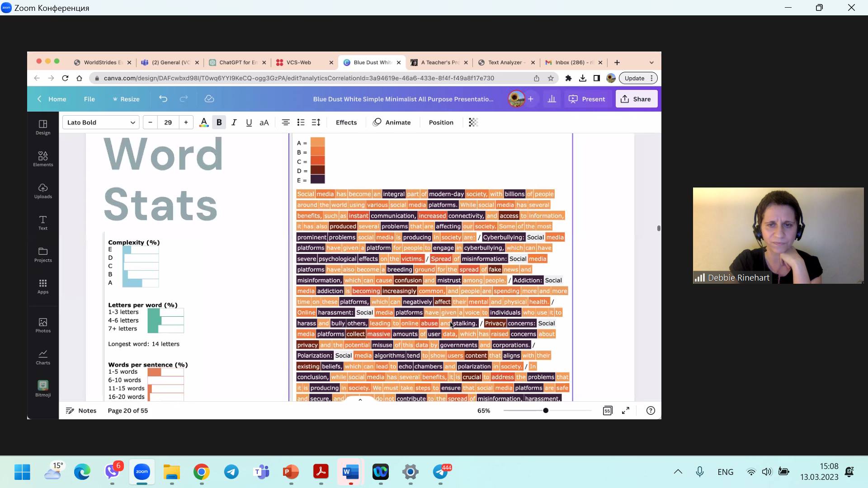Click the line spacing icon

pyautogui.click(x=316, y=122)
